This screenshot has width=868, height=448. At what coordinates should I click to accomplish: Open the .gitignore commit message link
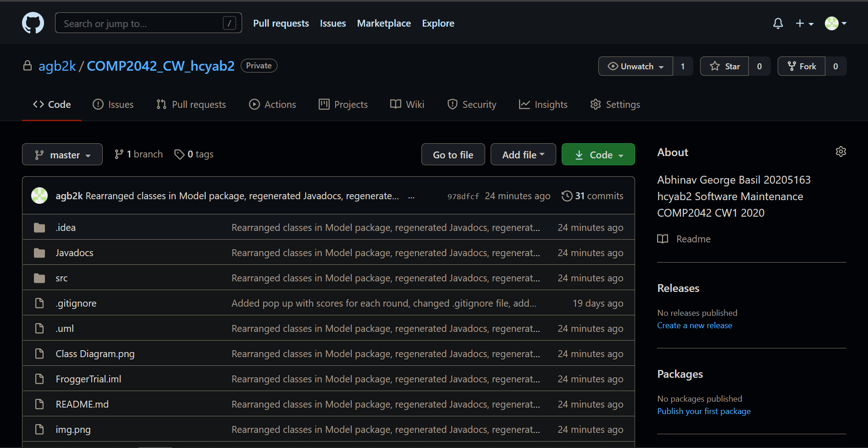pos(384,303)
